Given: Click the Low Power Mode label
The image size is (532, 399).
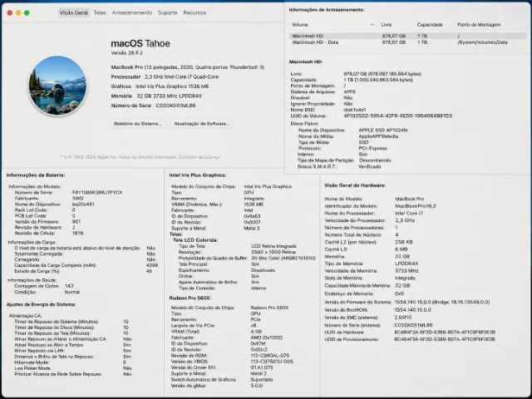Looking at the screenshot, I should pyautogui.click(x=32, y=368).
